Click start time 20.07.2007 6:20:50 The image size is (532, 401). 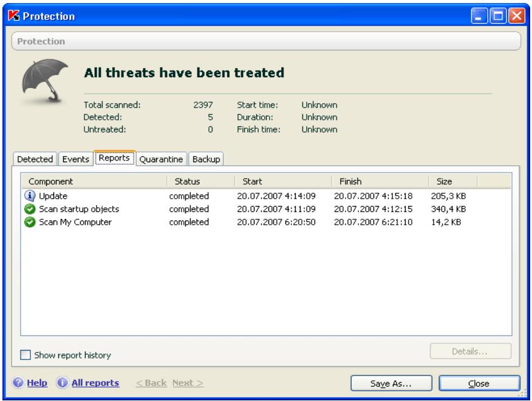point(276,222)
